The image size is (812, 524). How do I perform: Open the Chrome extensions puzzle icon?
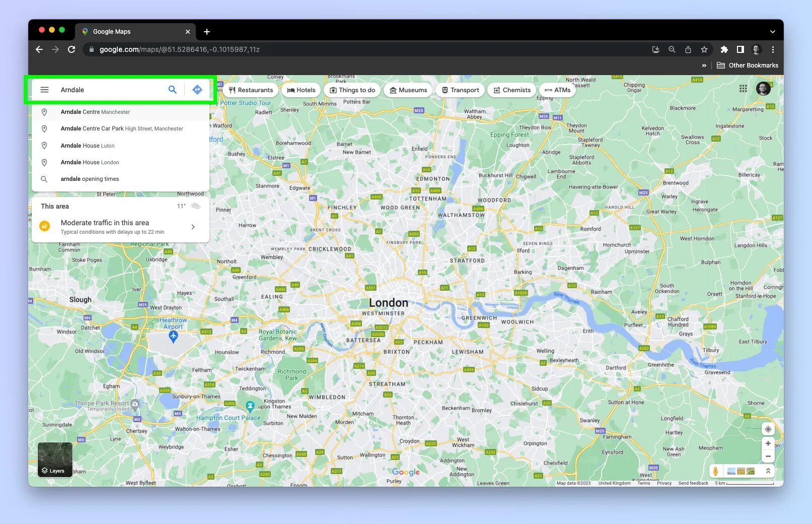coord(724,49)
